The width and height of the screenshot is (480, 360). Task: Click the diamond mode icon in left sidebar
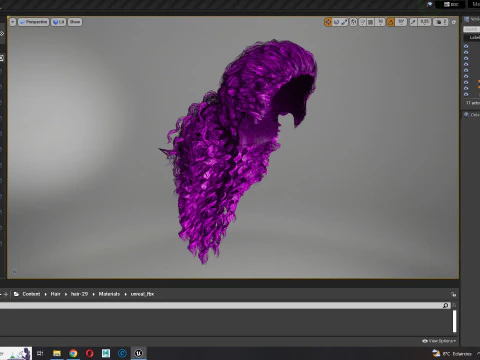[2, 33]
